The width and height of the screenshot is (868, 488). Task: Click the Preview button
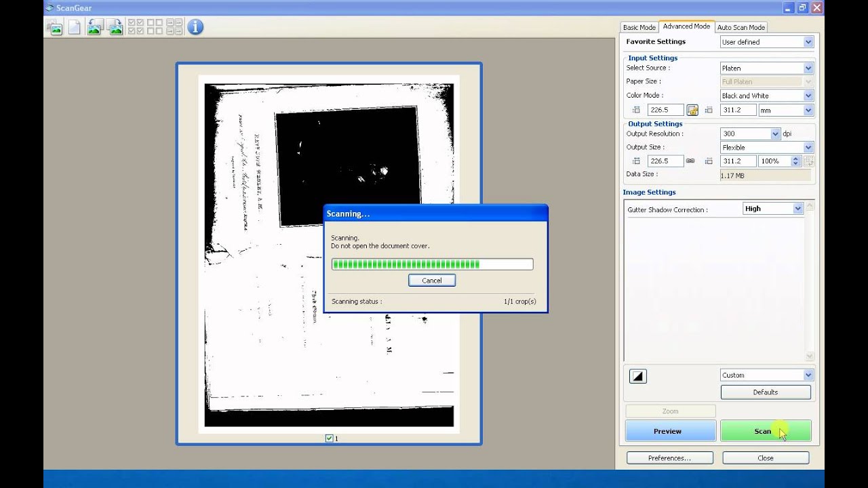pyautogui.click(x=670, y=431)
